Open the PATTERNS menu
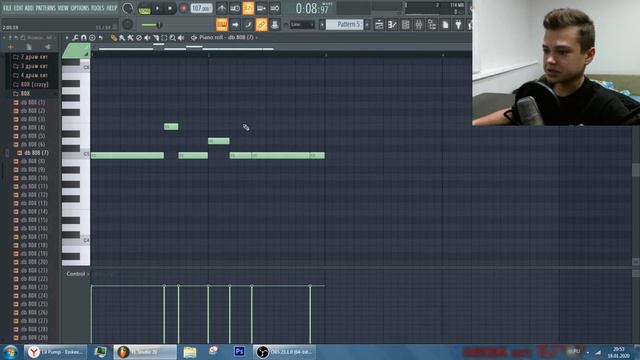This screenshot has width=640, height=360. tap(45, 8)
